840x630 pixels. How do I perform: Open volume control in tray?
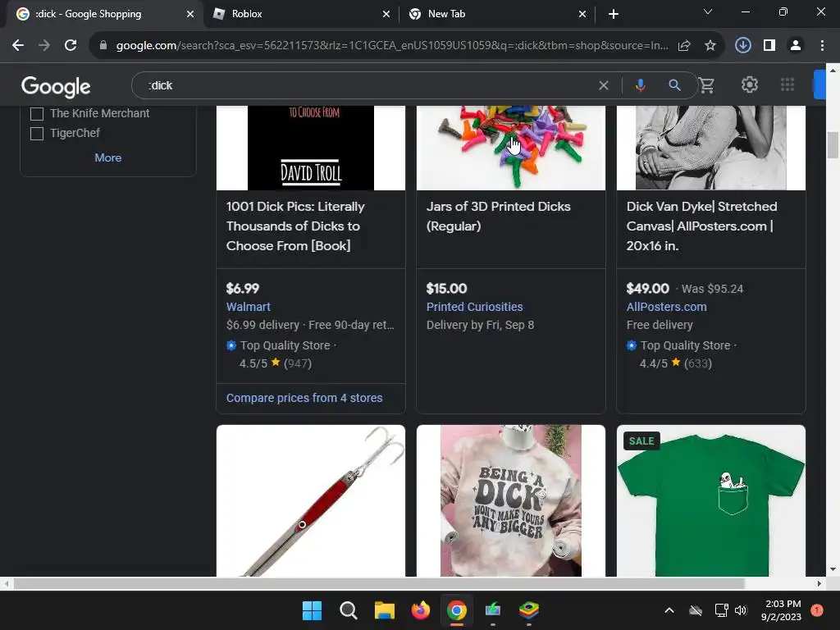click(741, 610)
